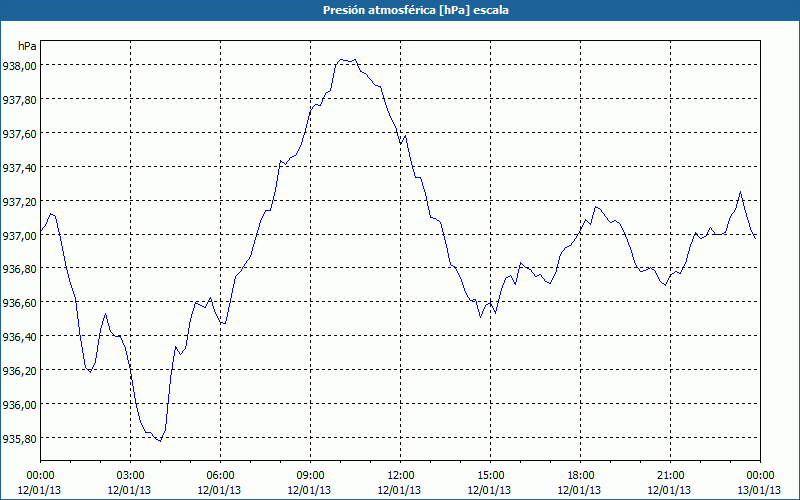Viewport: 800px width, 500px height.
Task: Click the 12/01/13 date under 06:00
Action: point(220,490)
